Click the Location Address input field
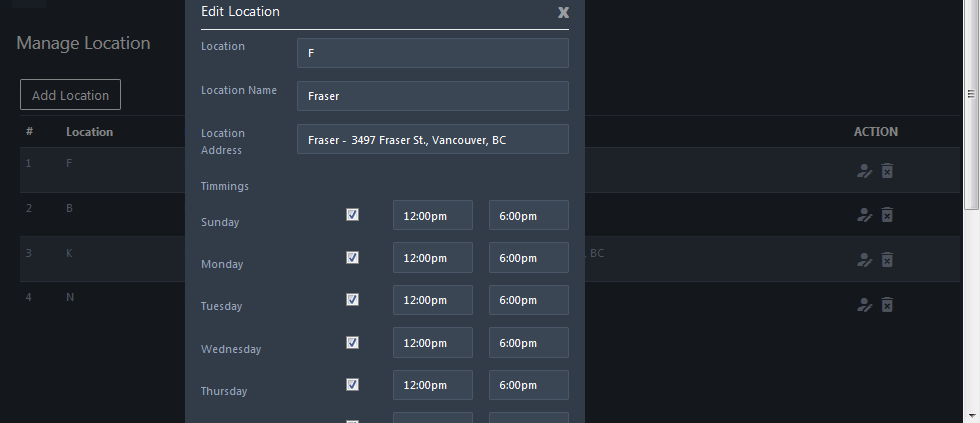Viewport: 980px width, 423px height. coord(432,139)
